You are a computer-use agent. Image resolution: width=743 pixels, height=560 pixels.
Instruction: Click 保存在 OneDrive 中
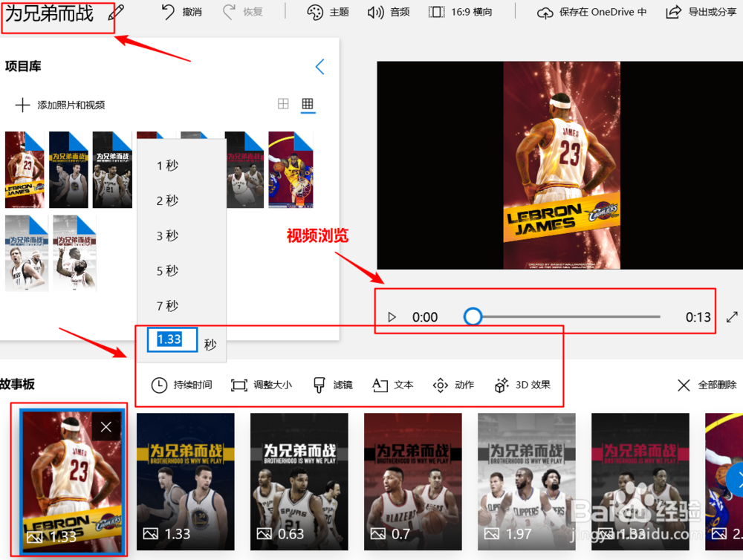(x=592, y=12)
